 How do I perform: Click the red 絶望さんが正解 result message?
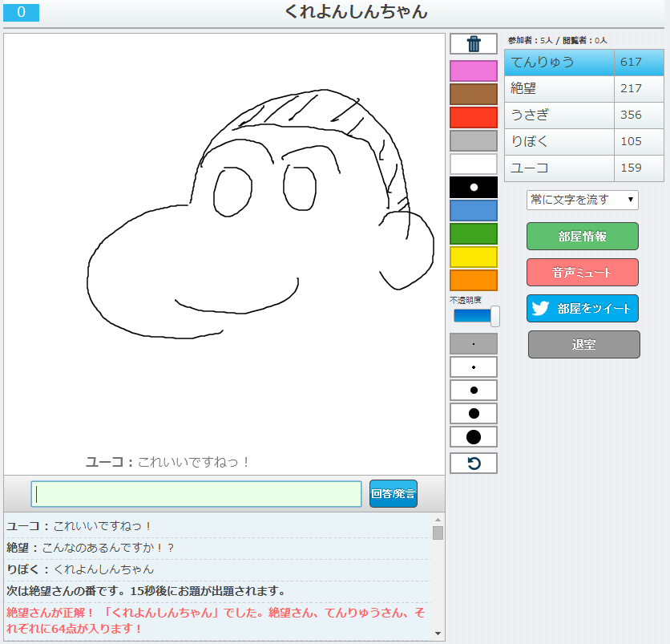click(216, 621)
